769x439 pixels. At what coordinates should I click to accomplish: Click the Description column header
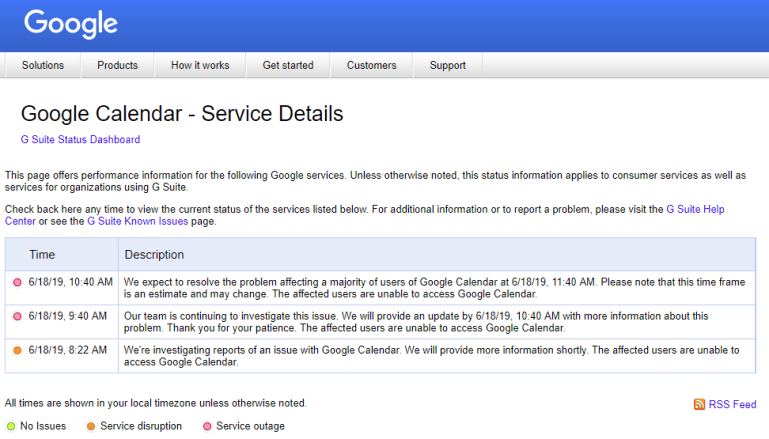[x=154, y=254]
